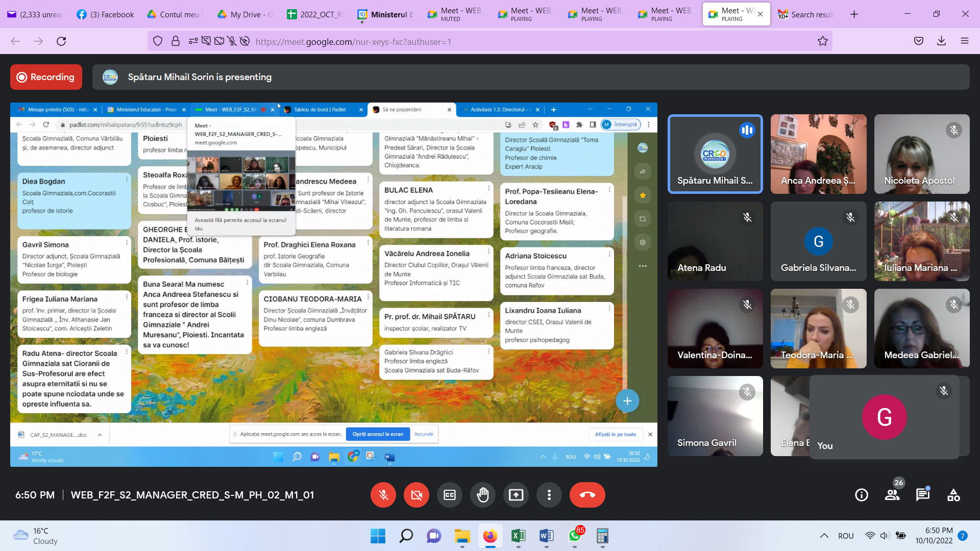Open the Firefox application hamburger menu
The image size is (980, 551).
click(965, 41)
